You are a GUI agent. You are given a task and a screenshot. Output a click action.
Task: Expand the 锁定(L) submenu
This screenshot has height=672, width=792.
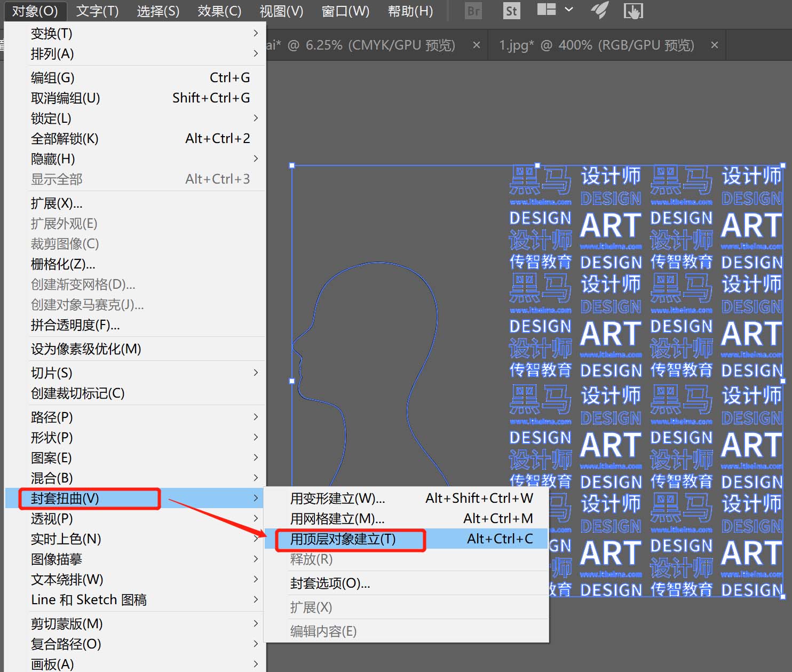click(x=135, y=118)
